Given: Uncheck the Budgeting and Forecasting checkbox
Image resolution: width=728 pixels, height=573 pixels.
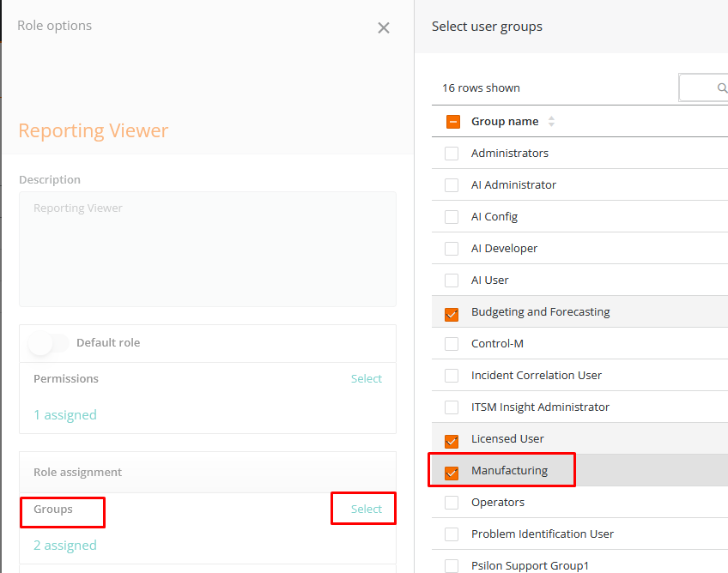Looking at the screenshot, I should coord(452,313).
